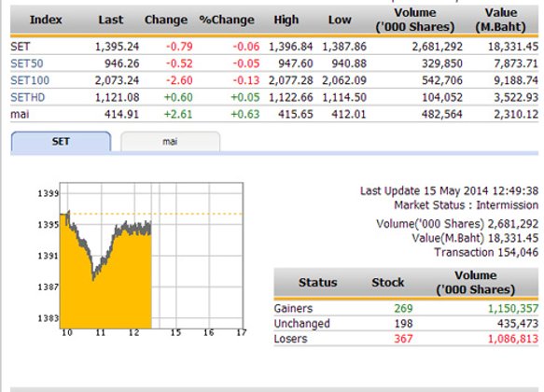Click mai percent change +0.63
544x392 pixels.
[x=245, y=114]
